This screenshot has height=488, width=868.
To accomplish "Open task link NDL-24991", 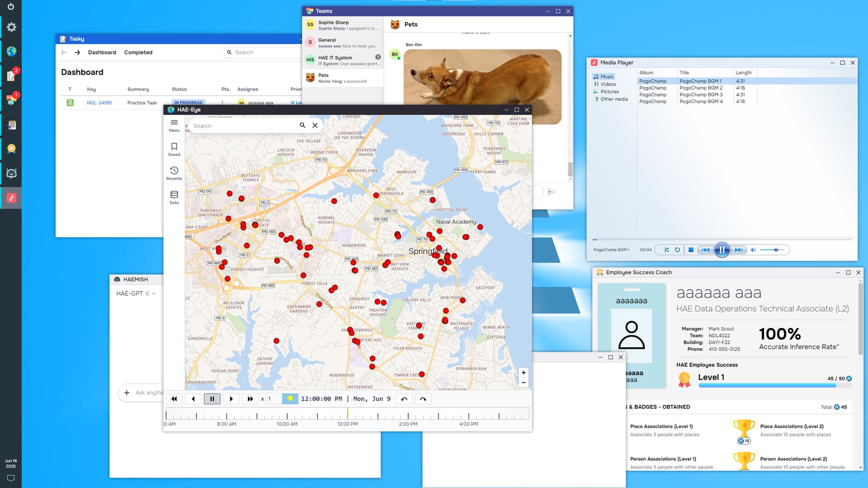I will coord(99,103).
